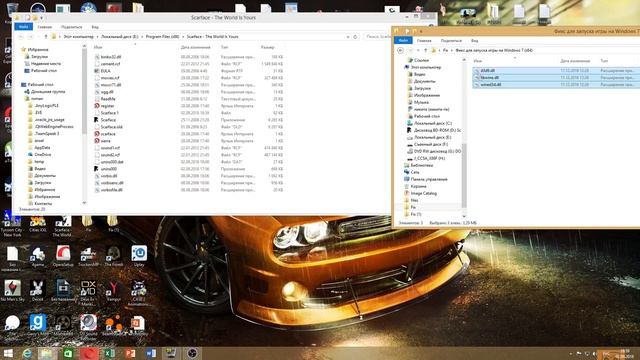Click Локальный диск (E:) breadcrumb
Viewport: 640px width, 360px height.
click(120, 37)
